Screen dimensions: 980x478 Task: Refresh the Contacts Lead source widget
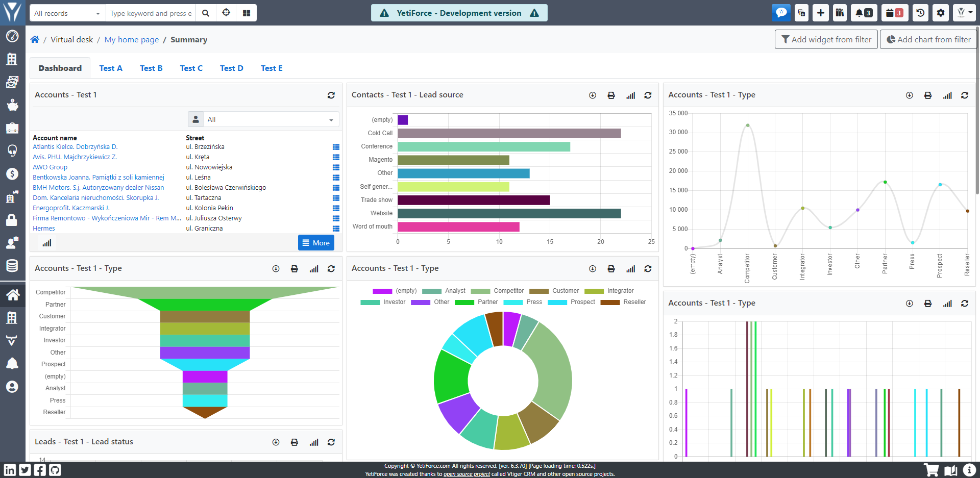coord(648,95)
